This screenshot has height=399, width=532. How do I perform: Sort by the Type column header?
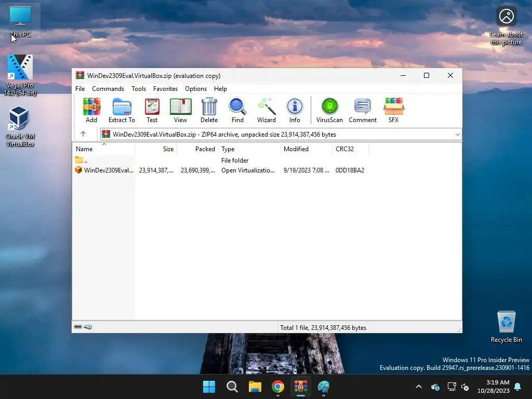coord(249,149)
